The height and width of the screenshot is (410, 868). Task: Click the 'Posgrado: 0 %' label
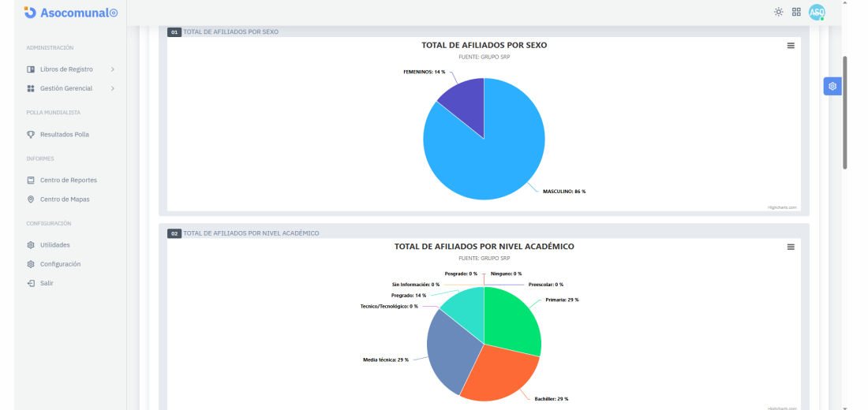click(x=461, y=274)
